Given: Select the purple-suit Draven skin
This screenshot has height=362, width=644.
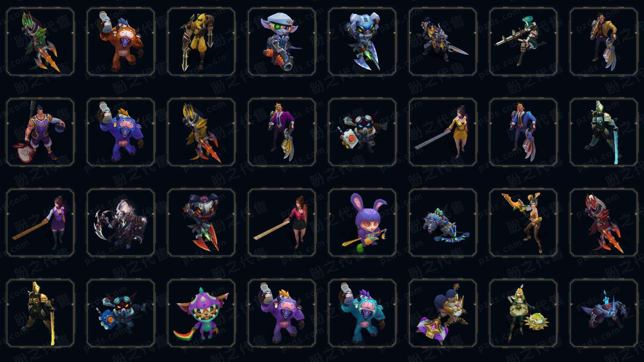Looking at the screenshot, I should 282,132.
